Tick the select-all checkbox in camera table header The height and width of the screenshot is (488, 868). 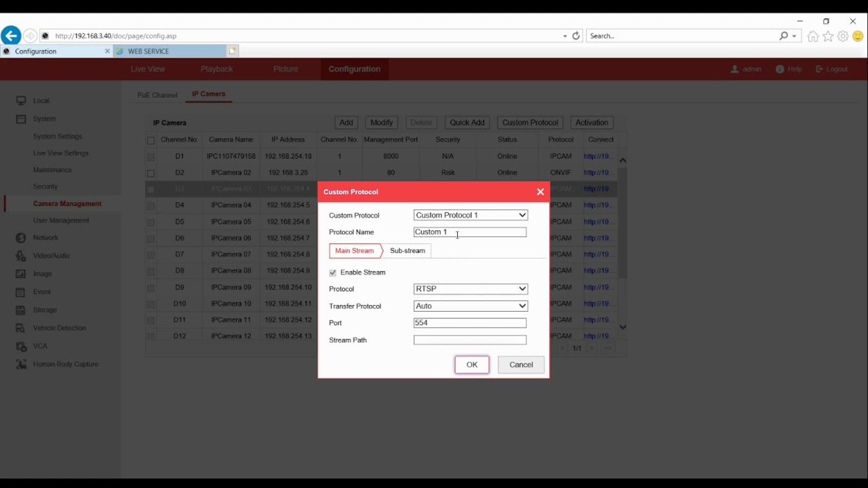(x=151, y=140)
